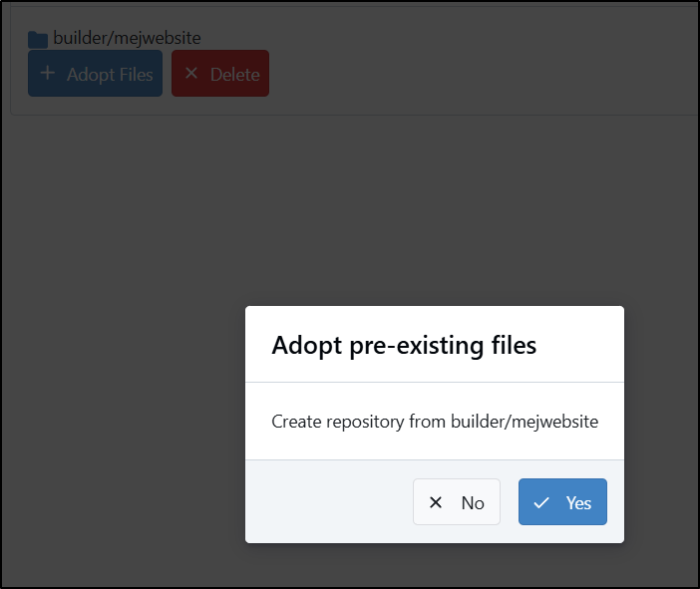Select the dimmed red Delete button
The width and height of the screenshot is (700, 589).
pos(220,73)
